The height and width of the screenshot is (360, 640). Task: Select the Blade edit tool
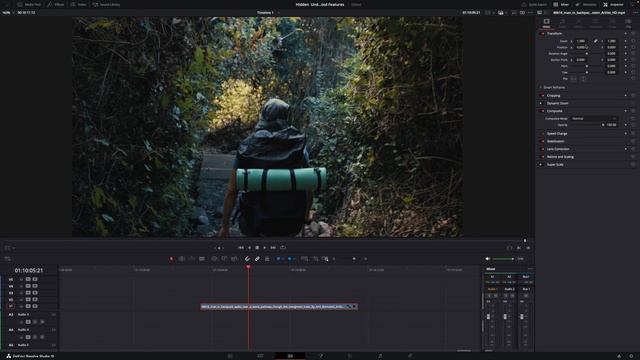click(x=202, y=259)
